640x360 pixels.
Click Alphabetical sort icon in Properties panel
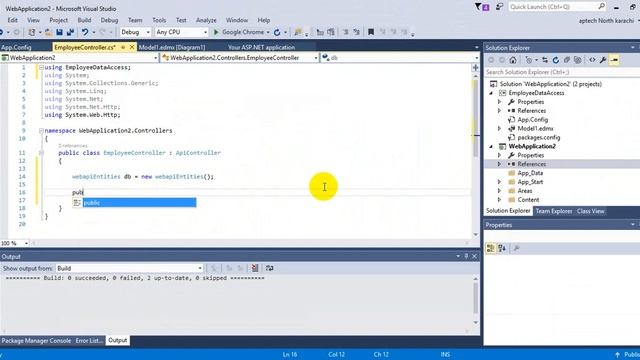[x=502, y=248]
